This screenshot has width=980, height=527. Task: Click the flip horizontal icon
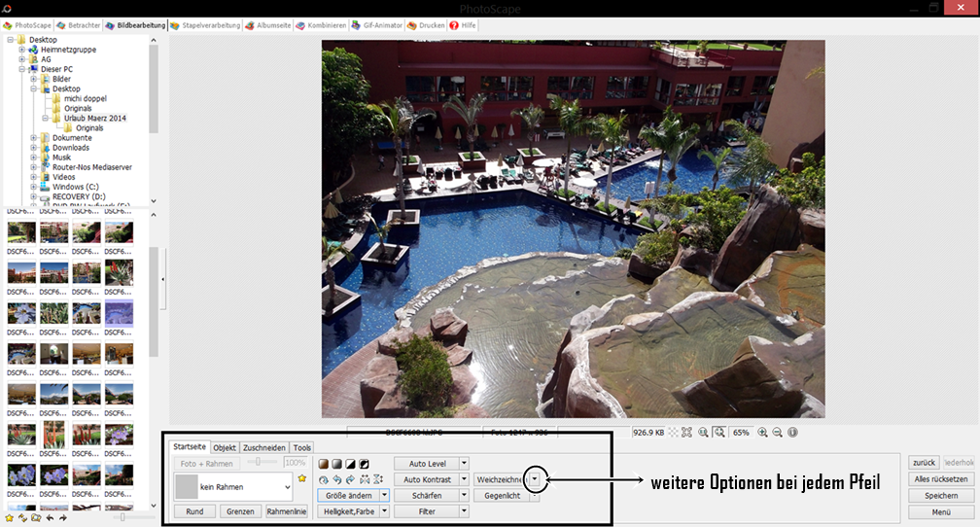pyautogui.click(x=365, y=479)
